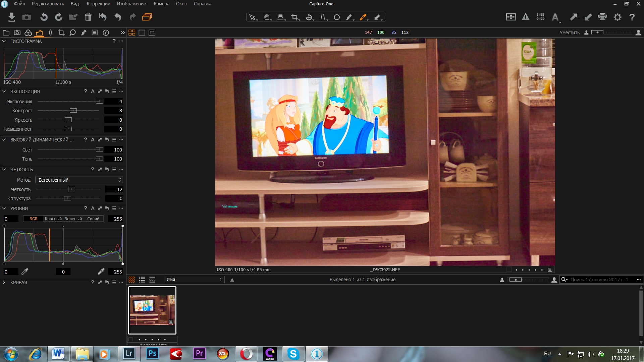
Task: Pick the shadow eyedropper in Levels
Action: click(x=25, y=271)
